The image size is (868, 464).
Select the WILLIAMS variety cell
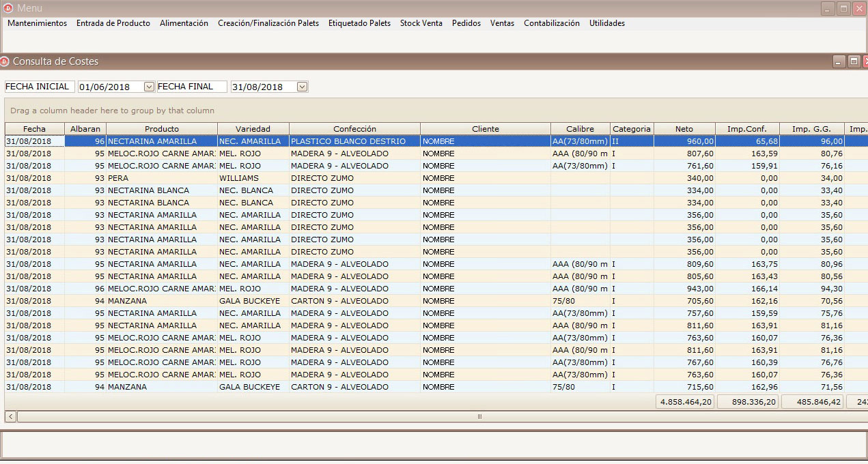[x=253, y=178]
